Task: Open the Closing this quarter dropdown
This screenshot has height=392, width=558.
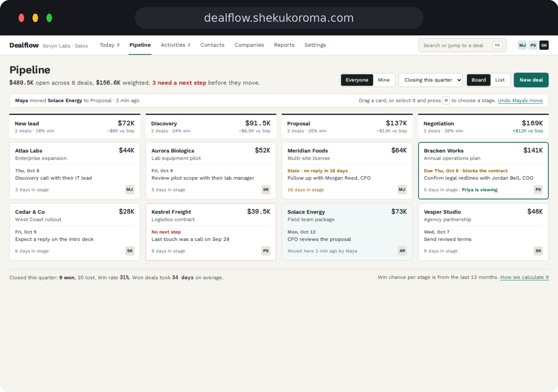Action: [x=431, y=80]
